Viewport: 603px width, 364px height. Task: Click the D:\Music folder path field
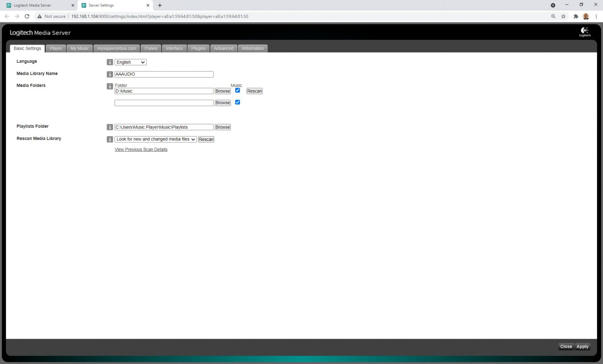(x=164, y=91)
